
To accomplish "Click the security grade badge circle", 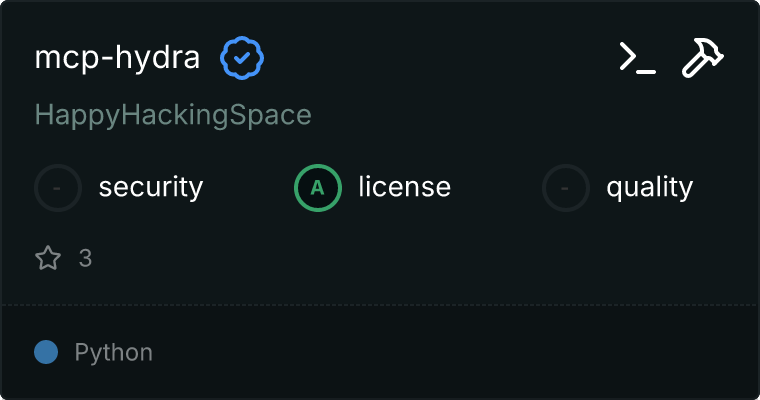I will pyautogui.click(x=58, y=187).
